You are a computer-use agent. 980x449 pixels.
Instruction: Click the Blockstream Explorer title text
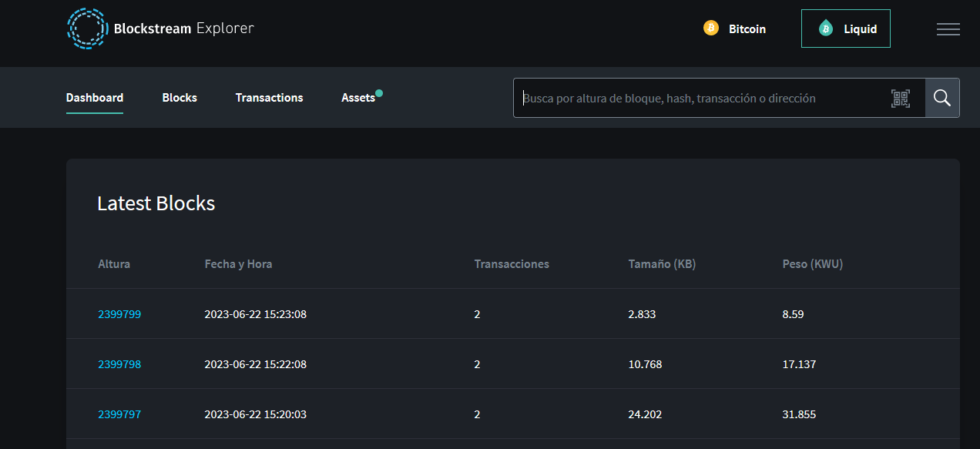coord(184,28)
